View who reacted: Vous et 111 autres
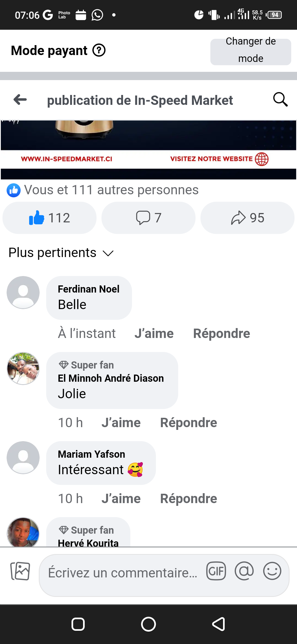Viewport: 297px width, 644px height. [x=111, y=190]
